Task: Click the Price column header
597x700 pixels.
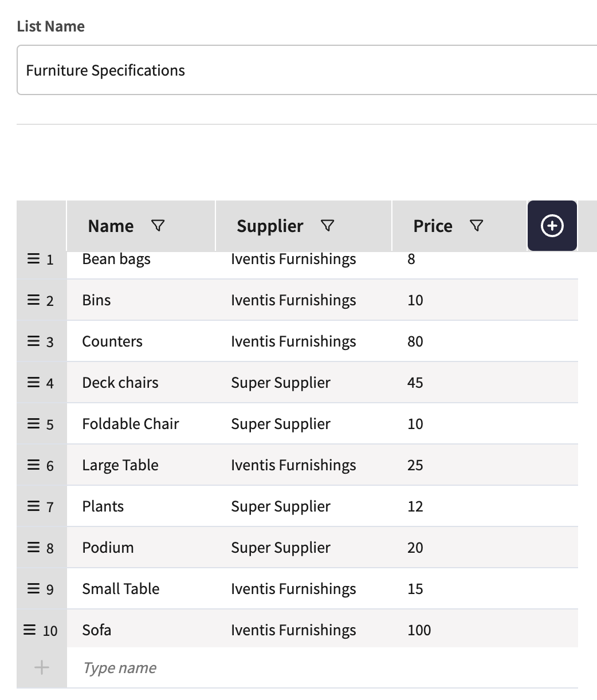Action: pos(432,226)
